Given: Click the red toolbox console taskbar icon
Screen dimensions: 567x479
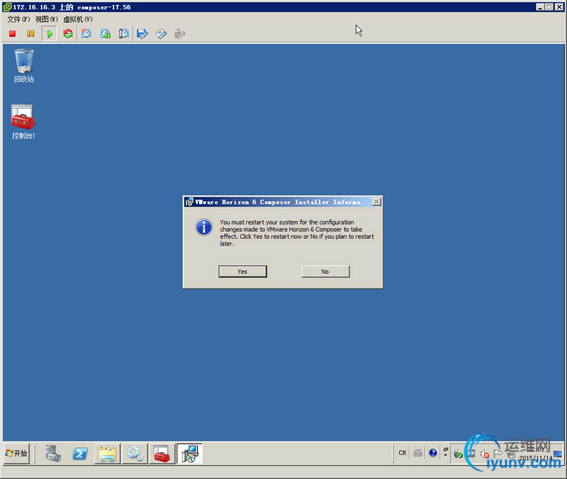Looking at the screenshot, I should click(x=161, y=454).
